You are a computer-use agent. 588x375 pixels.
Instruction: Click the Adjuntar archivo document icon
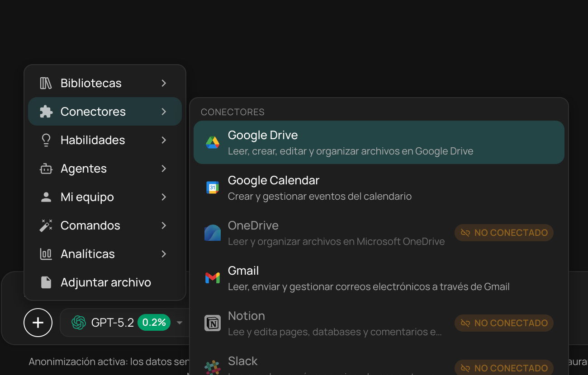pos(46,282)
